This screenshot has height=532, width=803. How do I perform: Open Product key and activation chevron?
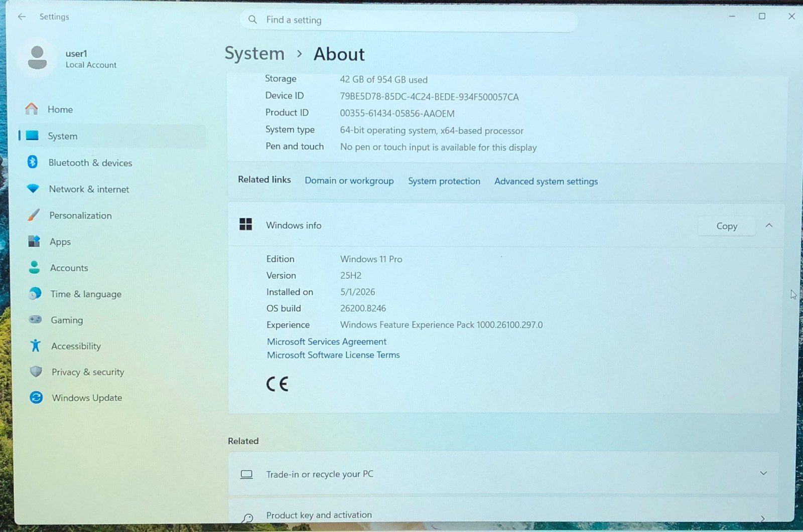(763, 518)
